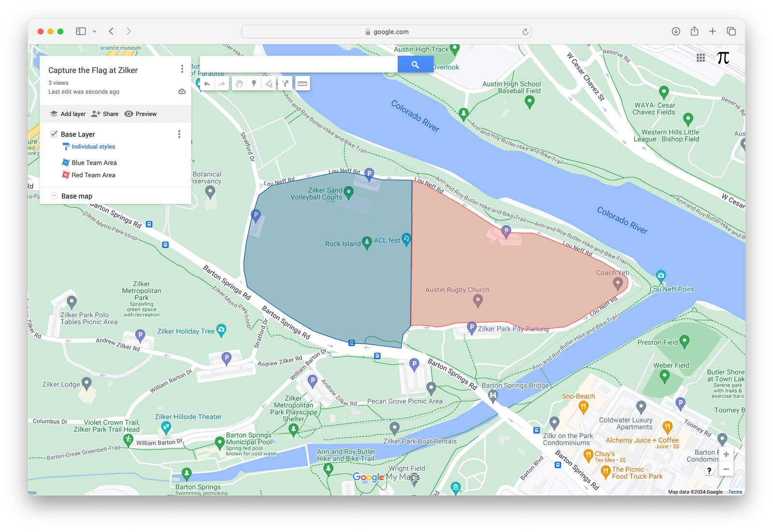Open a new tab with plus icon
Viewport: 773px width, 532px height.
tap(713, 31)
